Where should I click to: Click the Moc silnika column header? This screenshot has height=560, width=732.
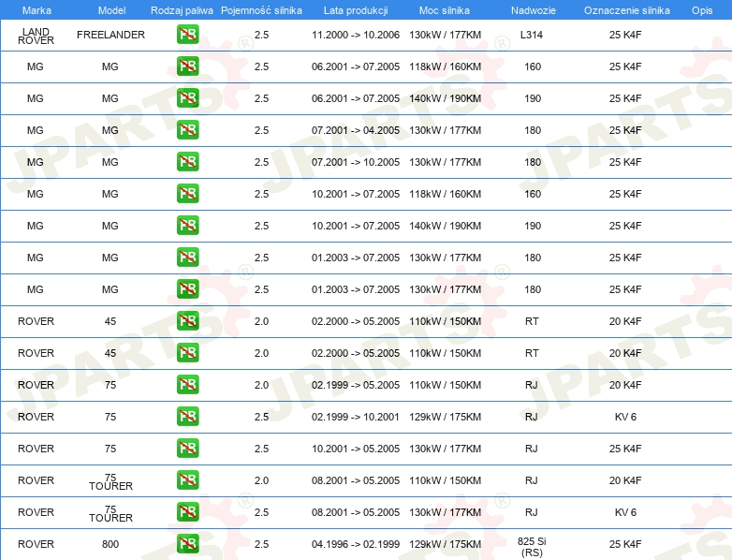click(445, 10)
